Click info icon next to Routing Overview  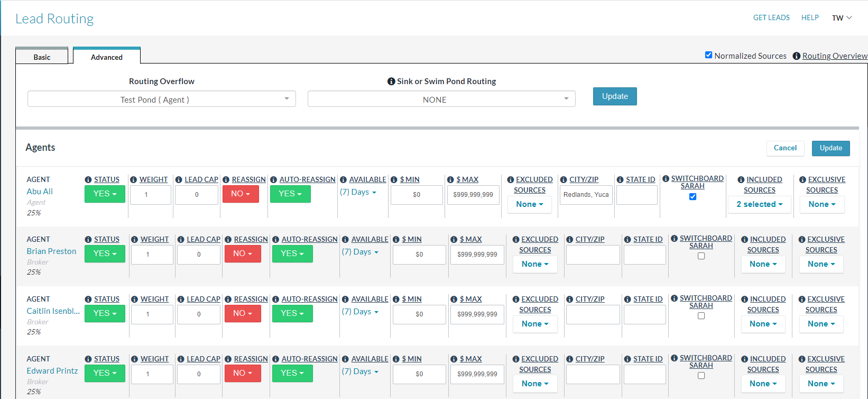796,56
